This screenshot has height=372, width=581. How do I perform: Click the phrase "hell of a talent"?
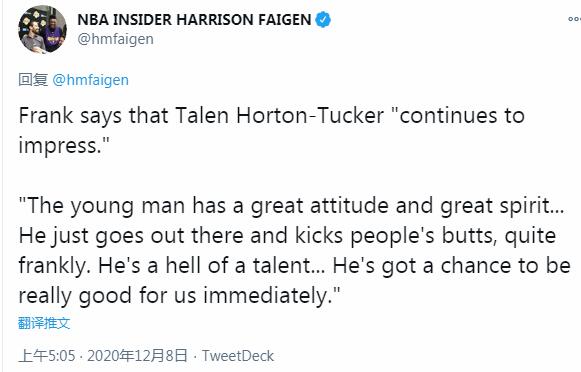point(245,266)
